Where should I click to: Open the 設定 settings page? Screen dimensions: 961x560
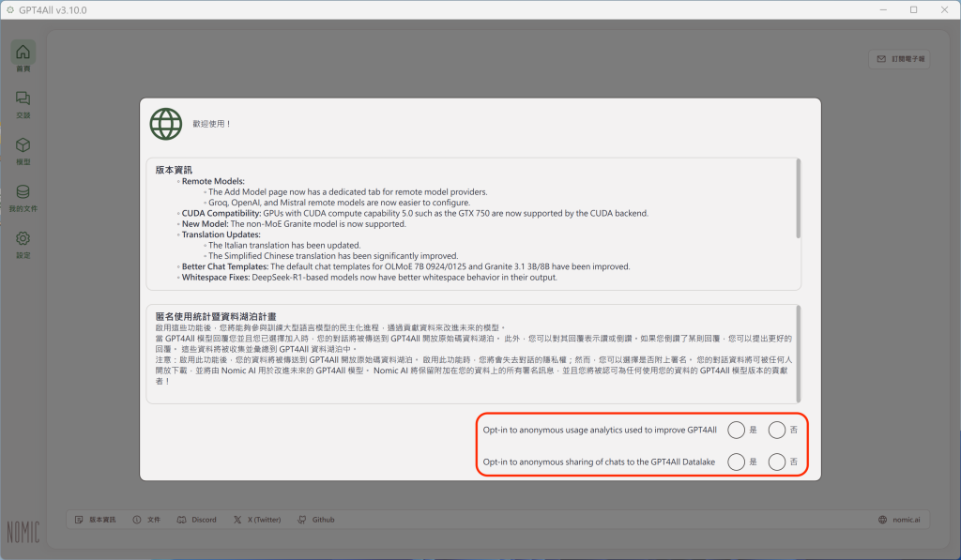[x=23, y=244]
